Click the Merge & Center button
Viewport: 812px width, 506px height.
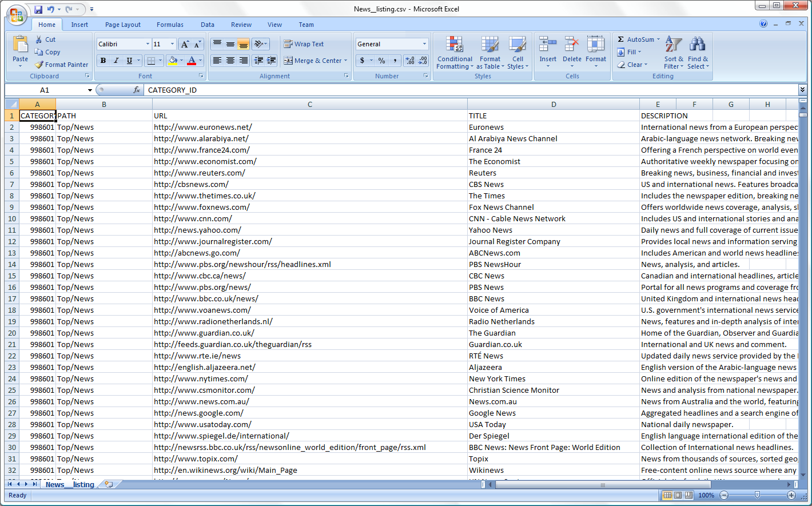click(312, 61)
